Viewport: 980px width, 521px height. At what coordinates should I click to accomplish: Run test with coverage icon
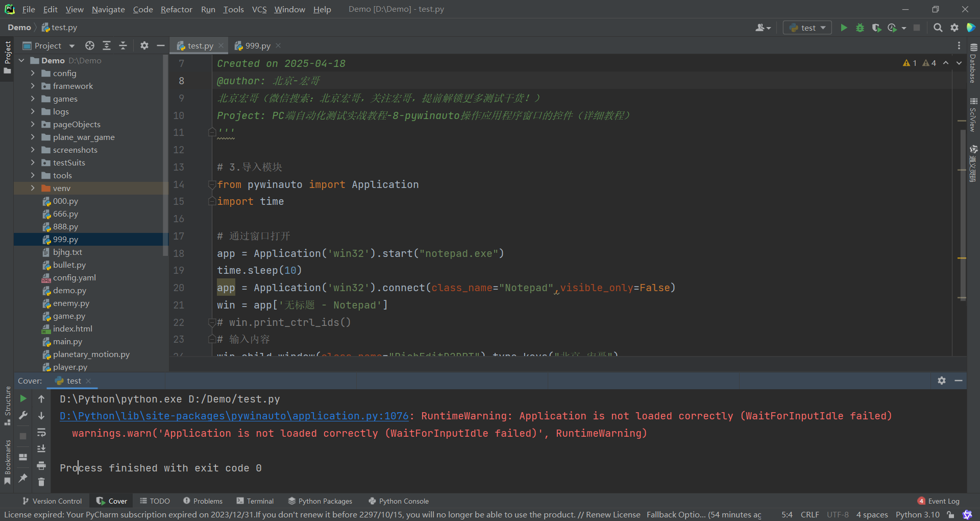click(876, 28)
